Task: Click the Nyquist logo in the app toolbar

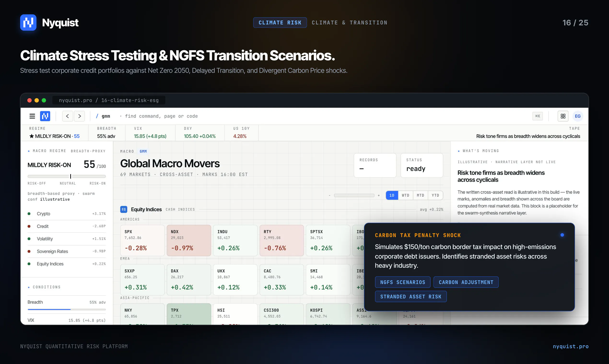Action: click(45, 116)
